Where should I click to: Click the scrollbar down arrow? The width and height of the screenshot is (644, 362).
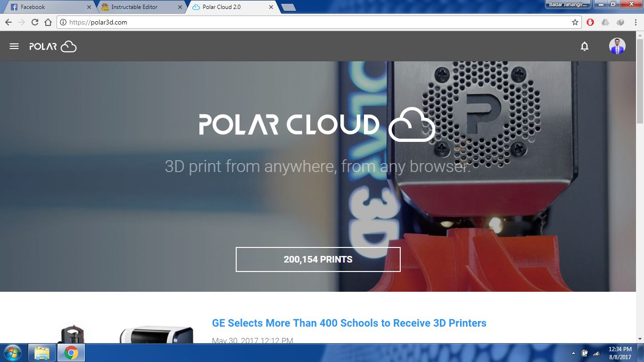(x=640, y=339)
